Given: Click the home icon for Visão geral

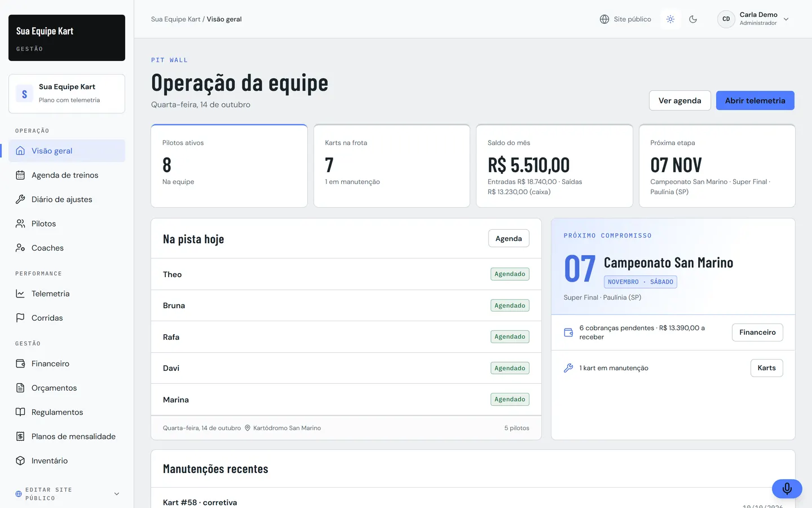Looking at the screenshot, I should click(x=20, y=151).
